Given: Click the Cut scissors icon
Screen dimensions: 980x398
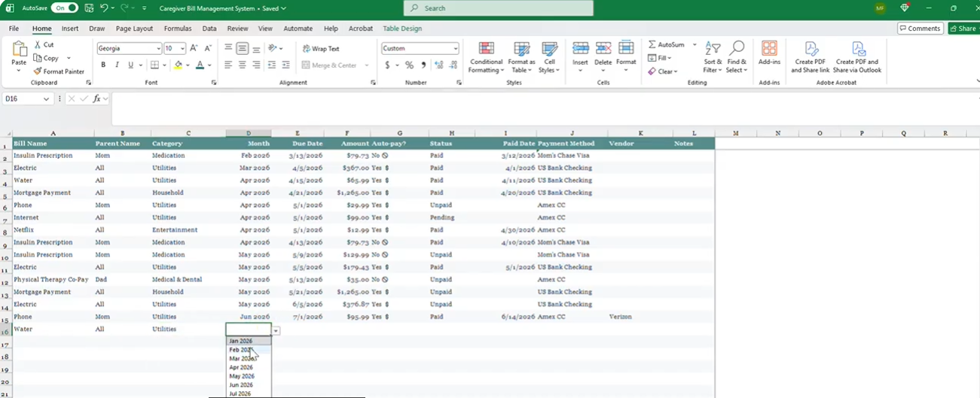Looking at the screenshot, I should tap(38, 45).
